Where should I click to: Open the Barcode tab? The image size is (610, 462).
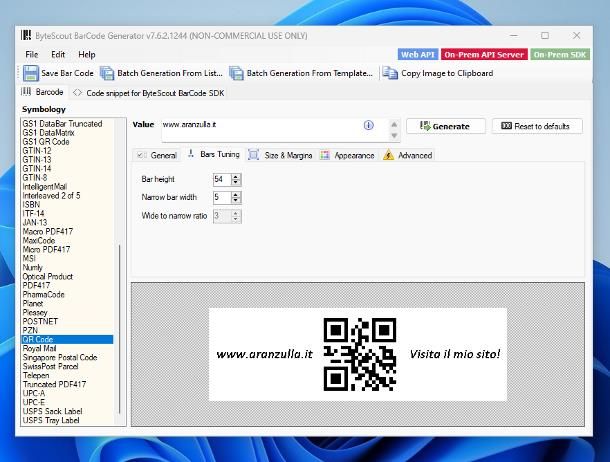click(x=42, y=92)
